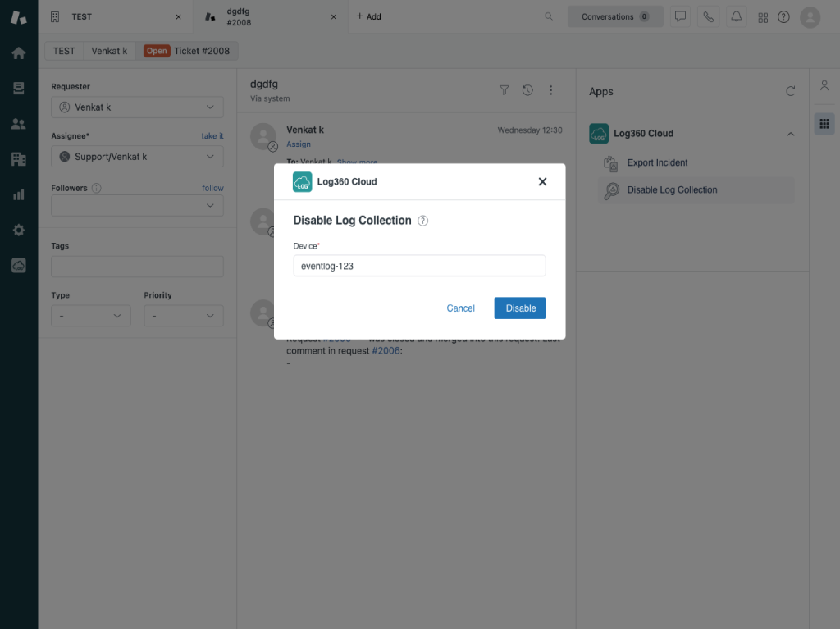
Task: Open the Assignee dropdown
Action: [x=137, y=157]
